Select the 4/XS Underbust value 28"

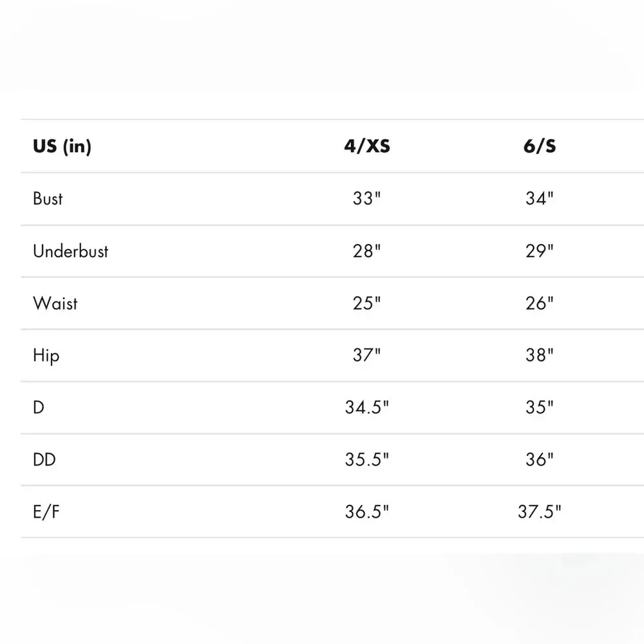[366, 251]
